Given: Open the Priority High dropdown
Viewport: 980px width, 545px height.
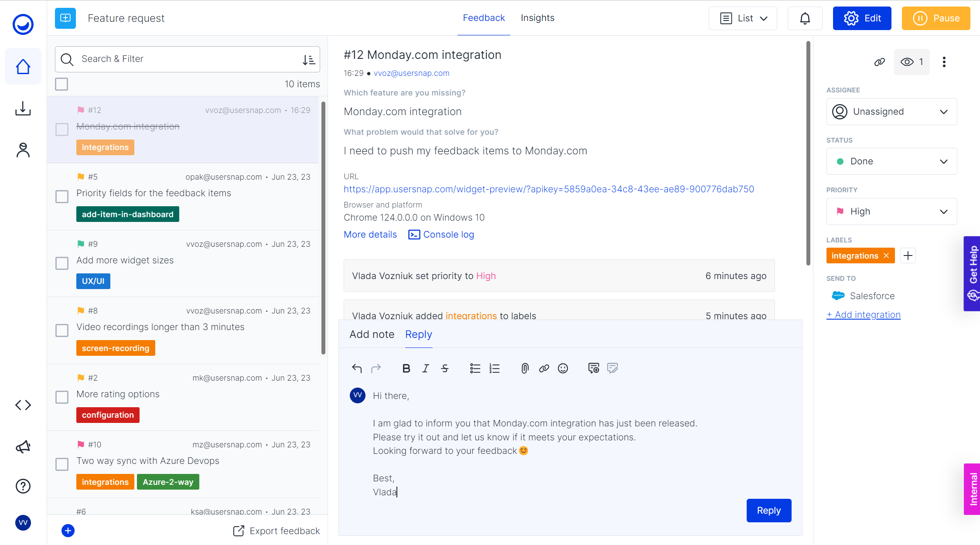Looking at the screenshot, I should coord(891,211).
